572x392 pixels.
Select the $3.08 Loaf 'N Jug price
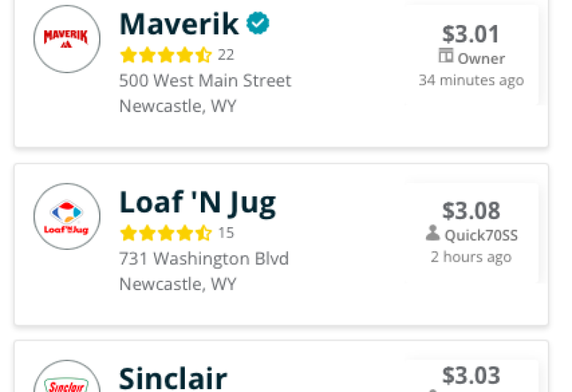point(471,210)
